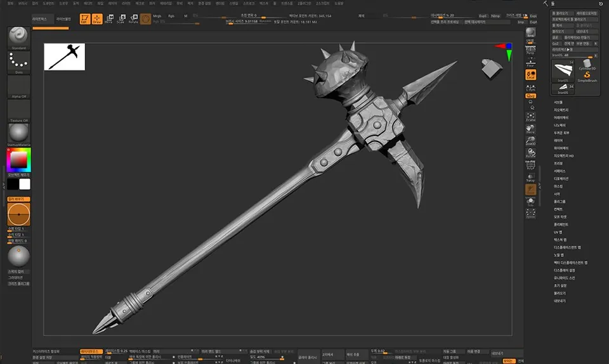Image resolution: width=609 pixels, height=364 pixels.
Task: Toggle the Mrgb channel button
Action: pos(157,16)
